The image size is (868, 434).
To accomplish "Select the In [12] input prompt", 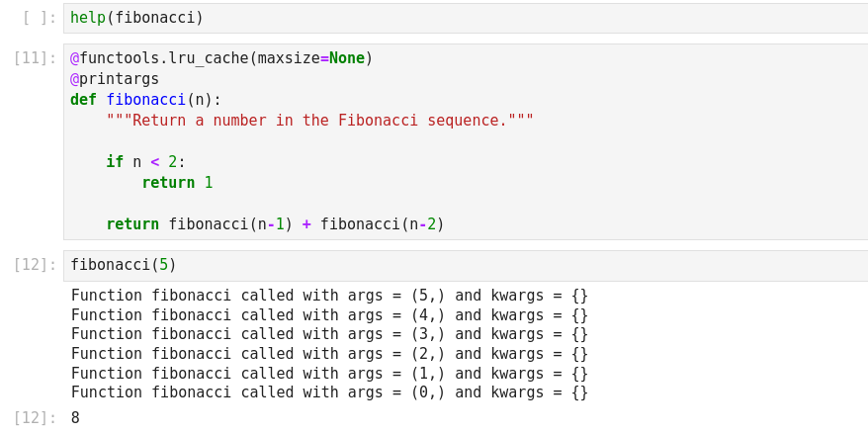I will tap(36, 265).
